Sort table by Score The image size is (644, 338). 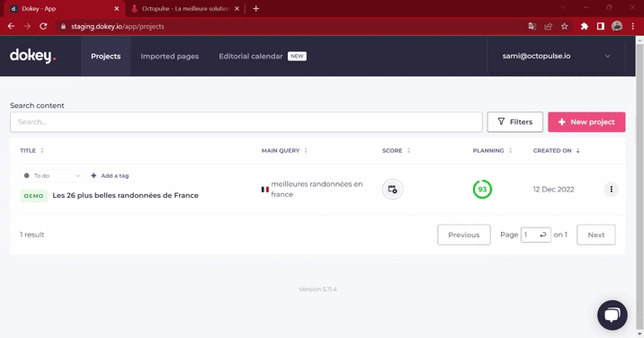point(396,151)
